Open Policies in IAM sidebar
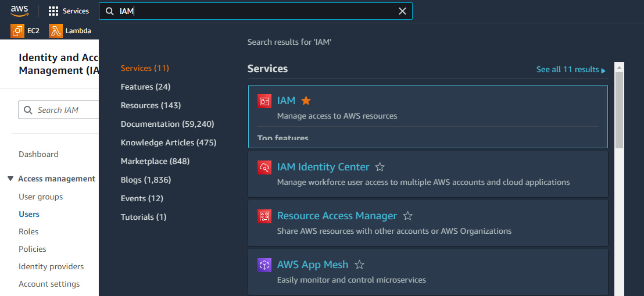 coord(33,249)
